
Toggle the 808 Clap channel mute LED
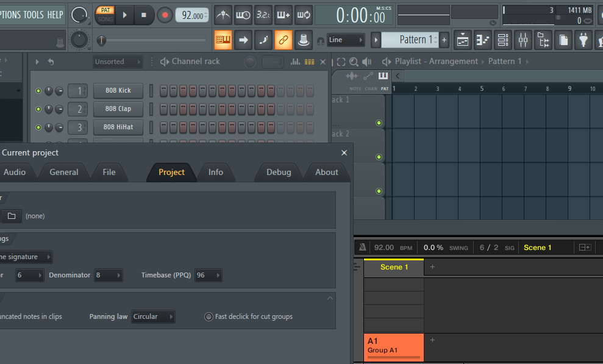(38, 109)
